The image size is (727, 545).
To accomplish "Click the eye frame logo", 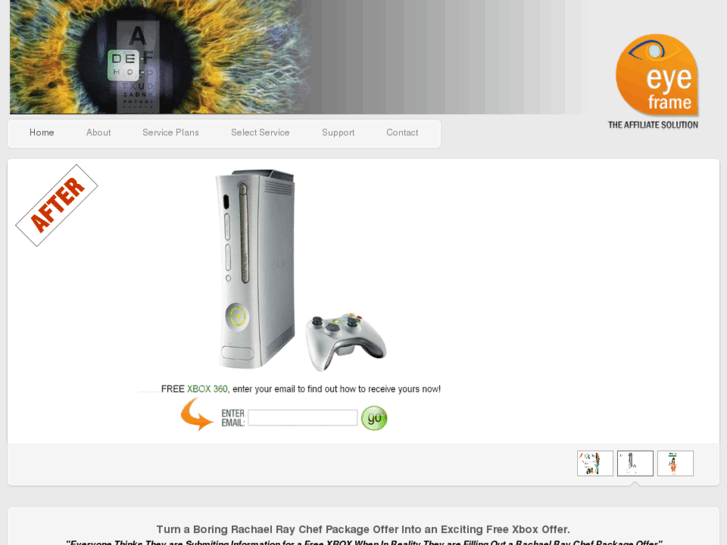I will (x=657, y=75).
